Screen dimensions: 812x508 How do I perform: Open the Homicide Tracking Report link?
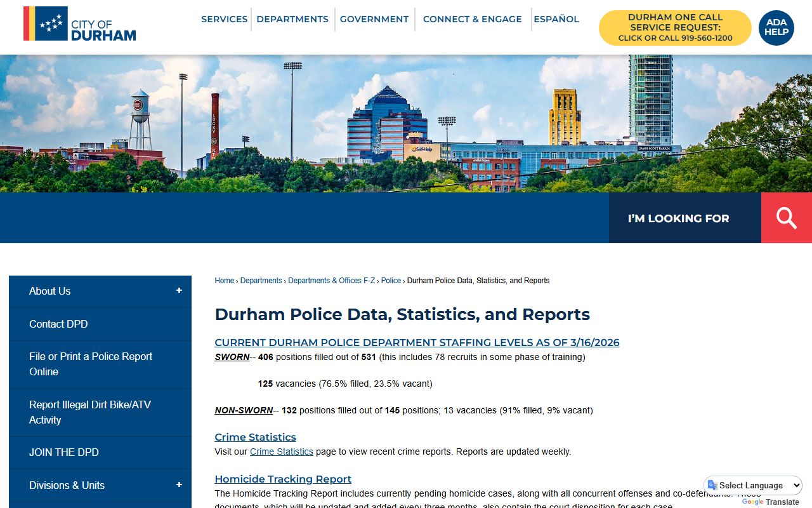click(x=283, y=479)
